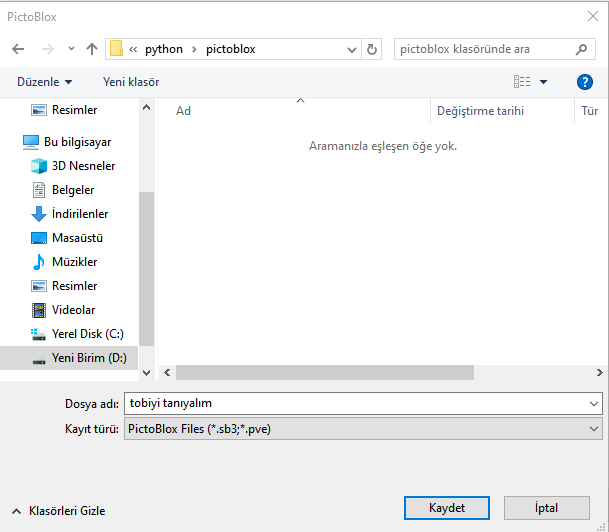The width and height of the screenshot is (609, 532).
Task: Open the Müzikler folder
Action: [x=75, y=262]
